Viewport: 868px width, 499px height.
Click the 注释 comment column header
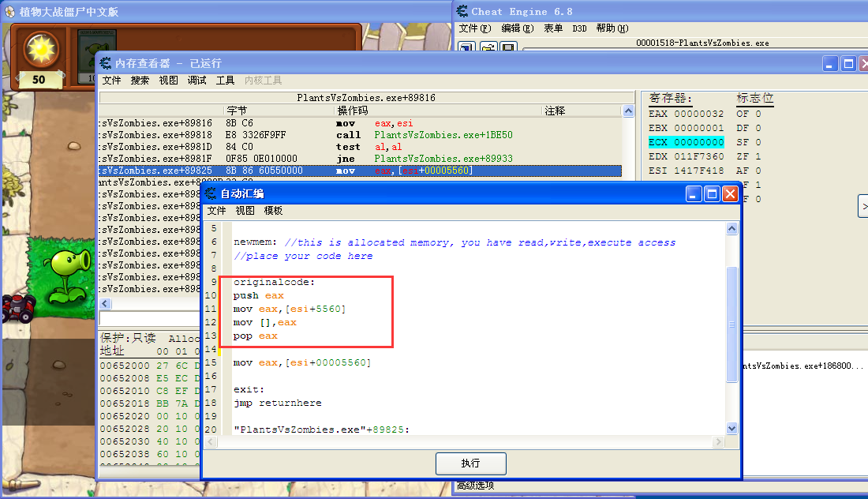[x=582, y=111]
